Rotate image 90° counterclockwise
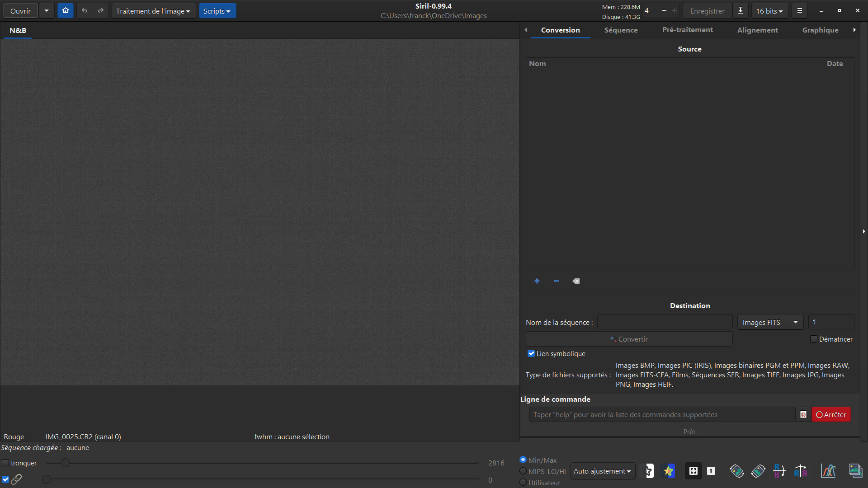The image size is (868, 488). pos(736,471)
